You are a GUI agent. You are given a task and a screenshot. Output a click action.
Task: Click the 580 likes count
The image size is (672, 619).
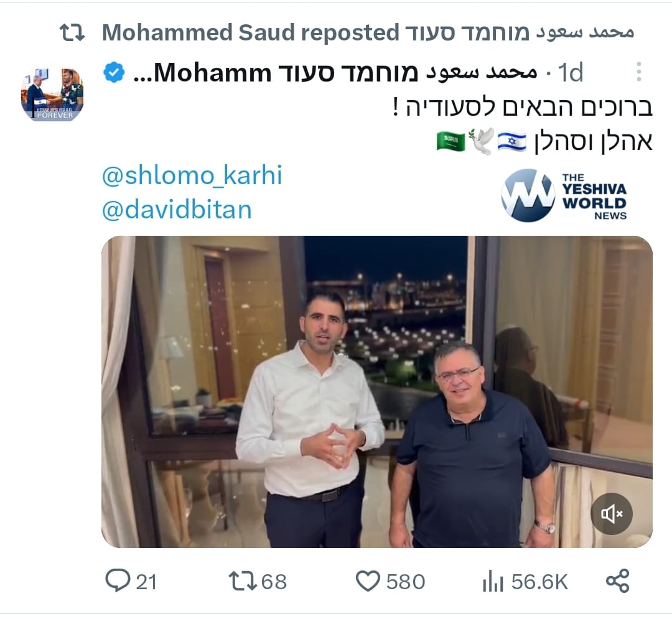(x=406, y=582)
